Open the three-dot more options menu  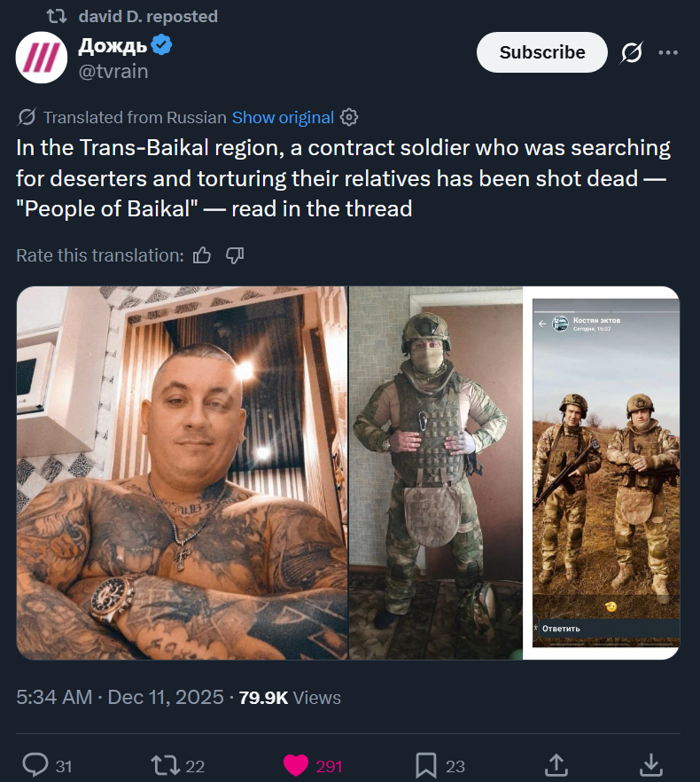tap(668, 52)
